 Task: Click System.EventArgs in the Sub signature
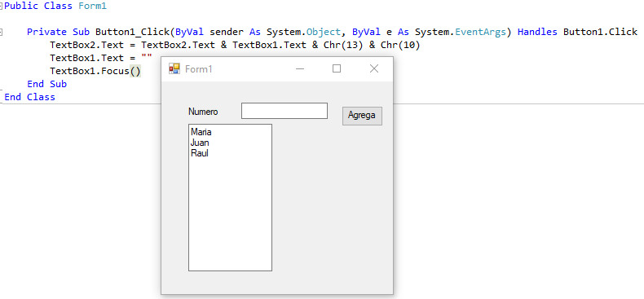point(461,32)
